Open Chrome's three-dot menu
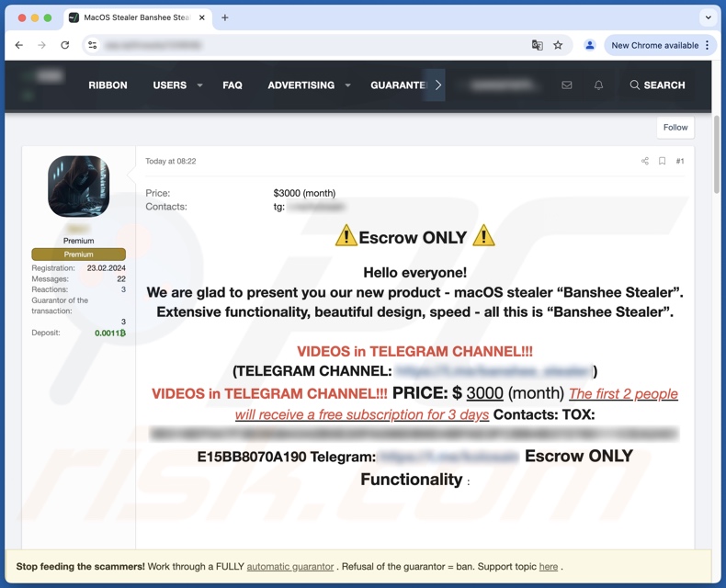This screenshot has height=588, width=726. click(x=707, y=45)
